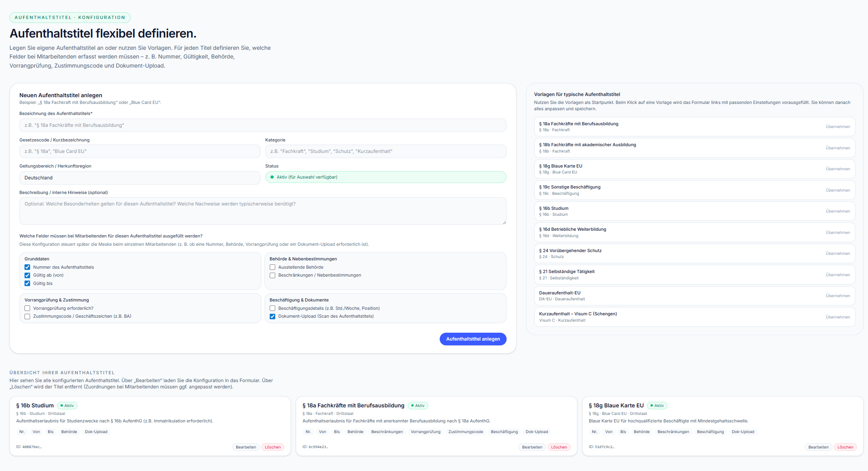Click the Kategorie text field
868x471 pixels.
[385, 151]
